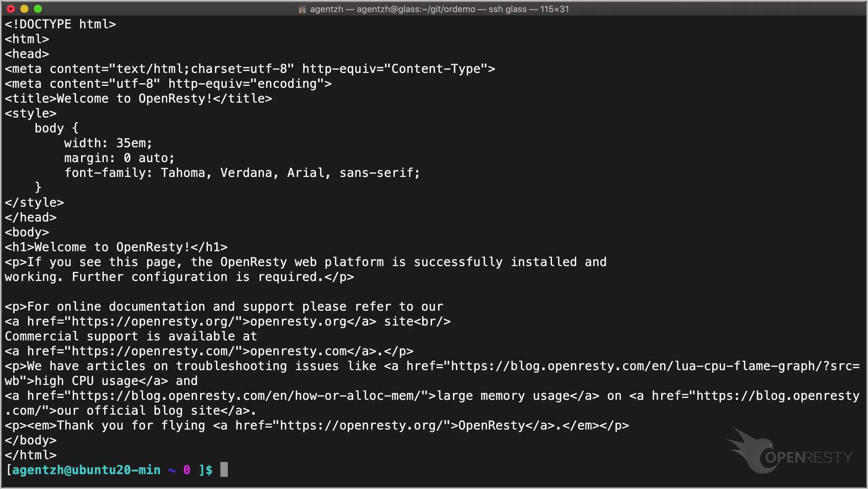Click the window title text 'ssh glass'
The image size is (868, 489).
pyautogui.click(x=507, y=9)
